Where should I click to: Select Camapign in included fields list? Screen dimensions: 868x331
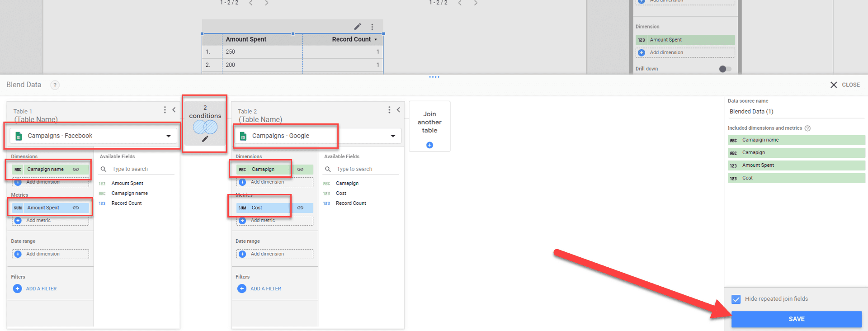(797, 153)
